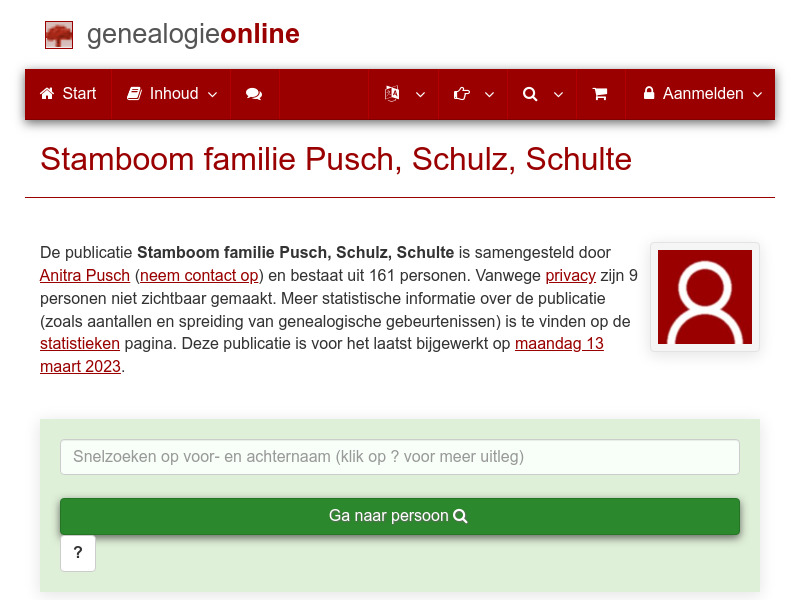Open the speech bubble chat icon
Screen dimensions: 800x600
click(253, 93)
